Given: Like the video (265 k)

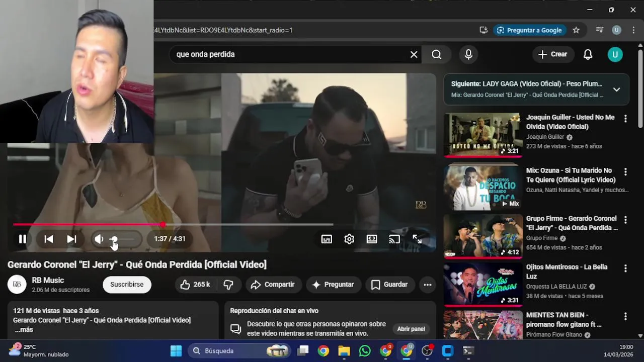Looking at the screenshot, I should 195,285.
